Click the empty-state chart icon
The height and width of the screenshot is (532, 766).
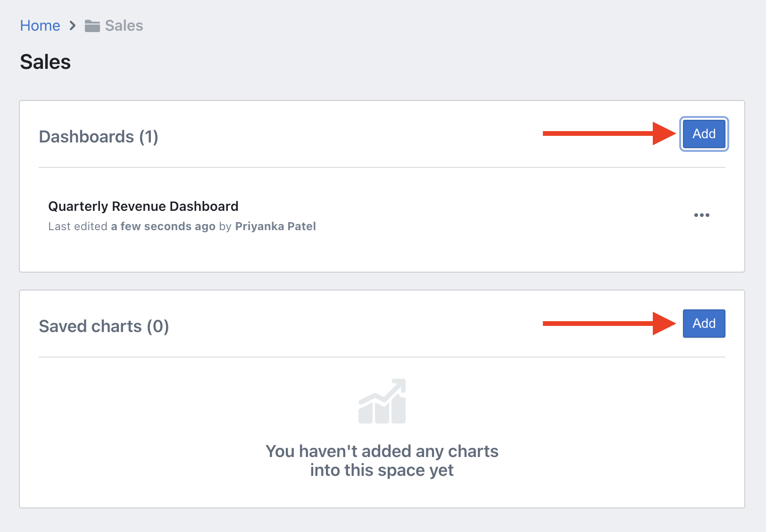pyautogui.click(x=382, y=401)
